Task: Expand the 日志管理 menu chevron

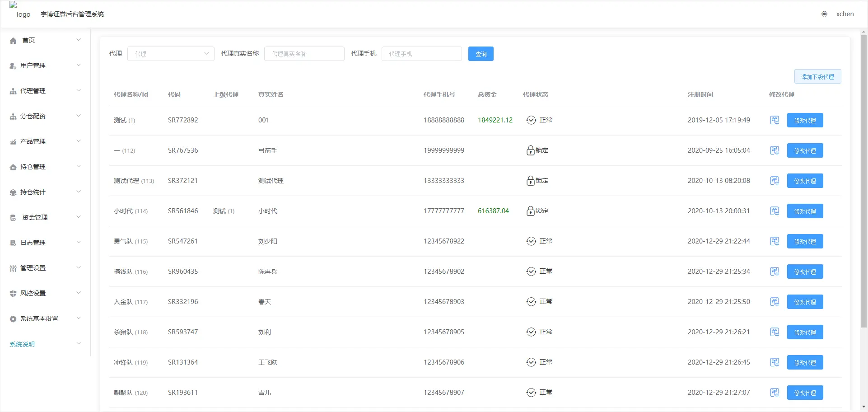Action: pyautogui.click(x=79, y=243)
